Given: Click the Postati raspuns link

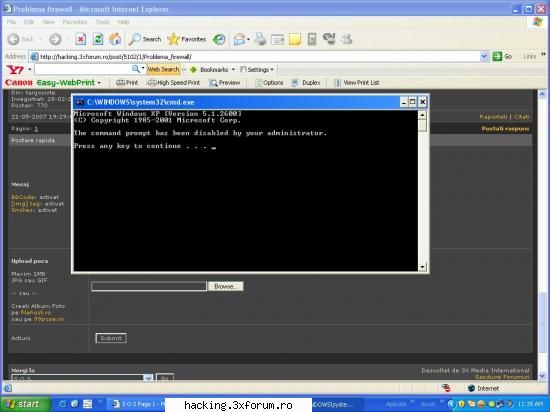Looking at the screenshot, I should point(505,129).
